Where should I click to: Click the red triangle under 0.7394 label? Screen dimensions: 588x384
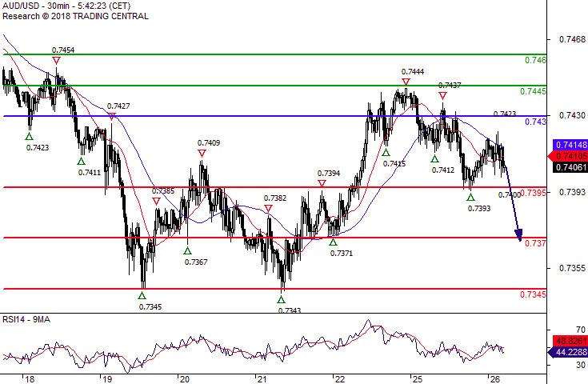point(322,183)
